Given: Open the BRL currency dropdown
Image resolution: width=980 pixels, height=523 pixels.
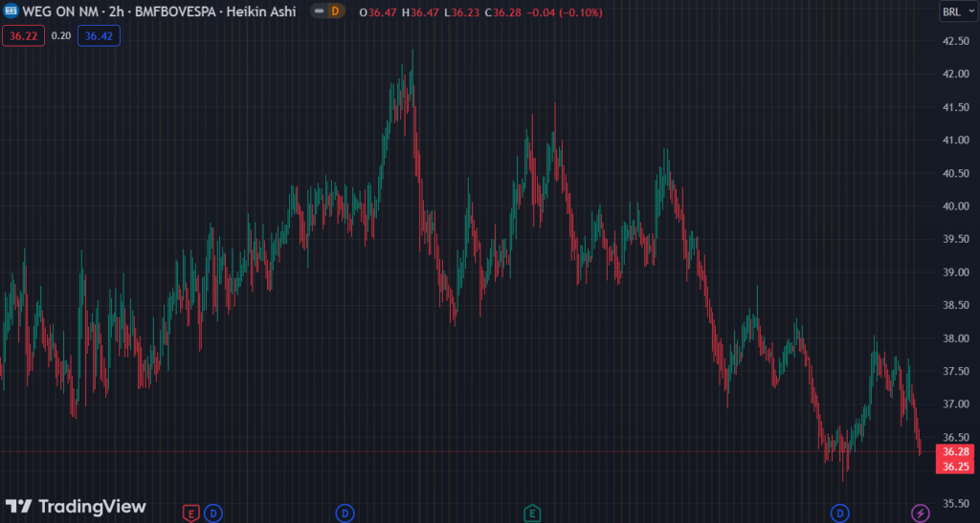Looking at the screenshot, I should pyautogui.click(x=958, y=11).
